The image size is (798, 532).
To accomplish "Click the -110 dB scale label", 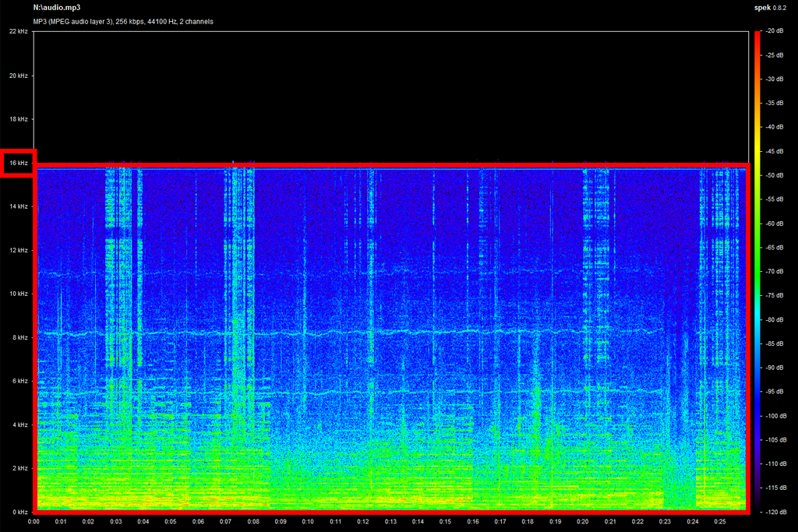I will coord(775,464).
